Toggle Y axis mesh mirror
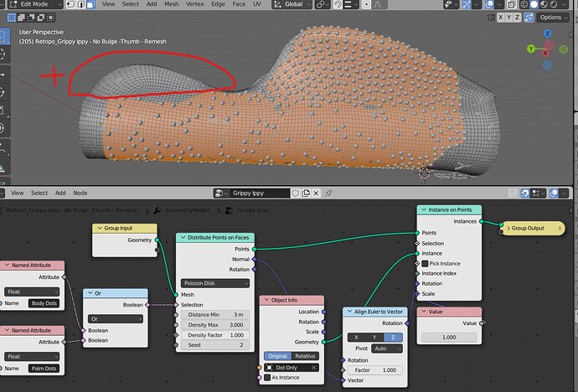 tap(508, 18)
